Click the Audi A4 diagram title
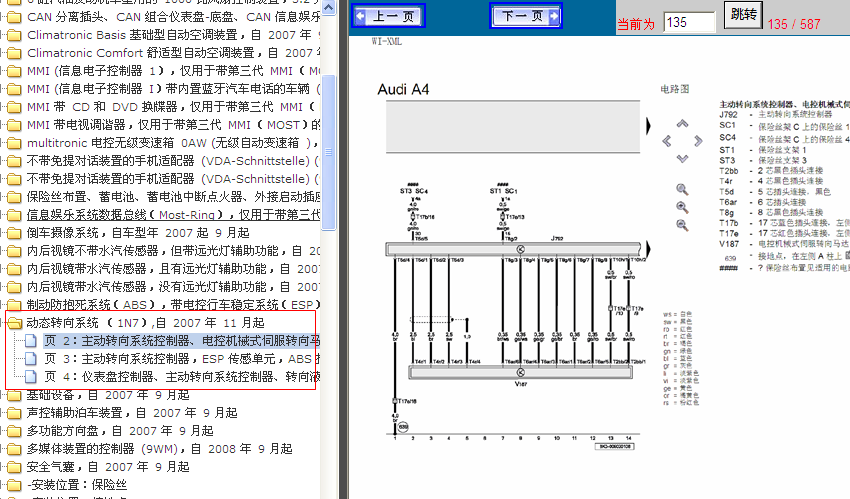850x499 pixels. click(x=403, y=89)
